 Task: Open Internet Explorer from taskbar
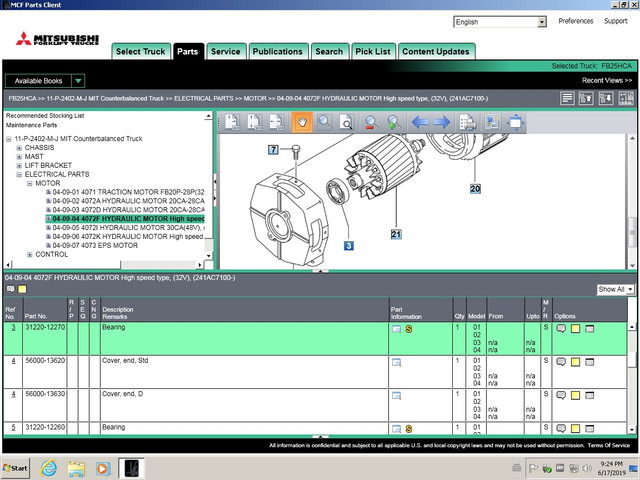tap(49, 468)
